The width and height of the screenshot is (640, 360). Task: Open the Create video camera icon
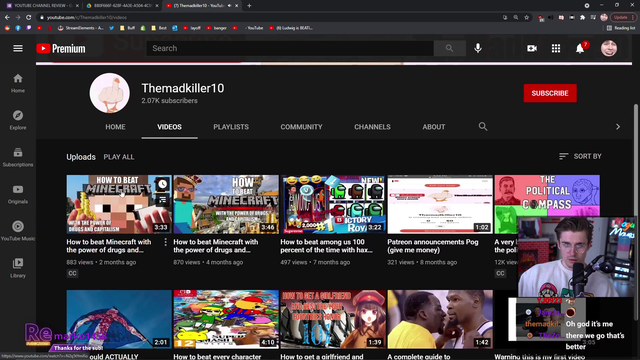click(532, 48)
